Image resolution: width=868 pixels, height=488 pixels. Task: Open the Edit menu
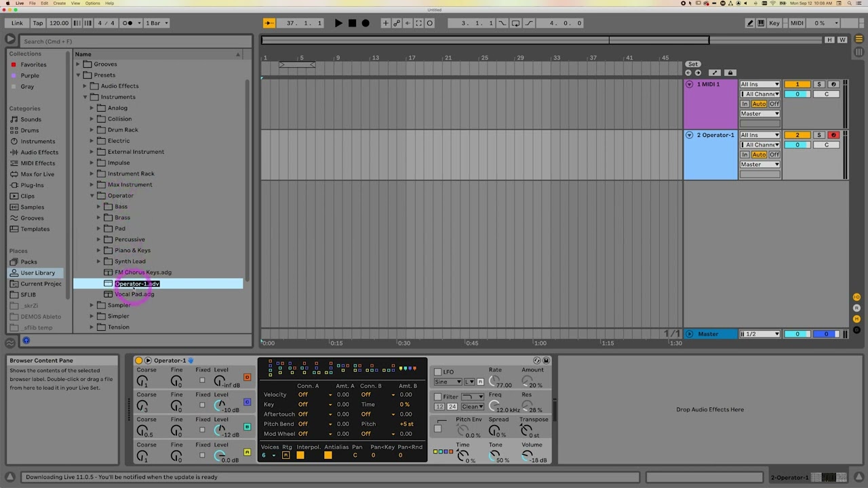(44, 3)
